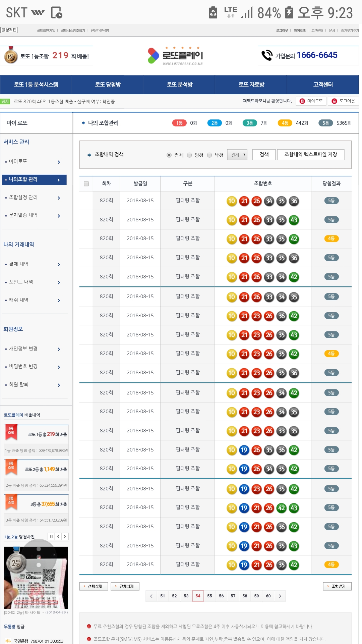Click the red 1등 count badge

click(179, 123)
